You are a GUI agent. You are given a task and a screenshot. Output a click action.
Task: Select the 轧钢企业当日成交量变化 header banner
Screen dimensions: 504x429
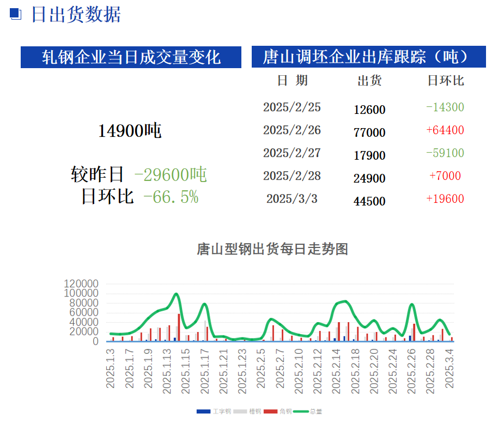click(131, 57)
